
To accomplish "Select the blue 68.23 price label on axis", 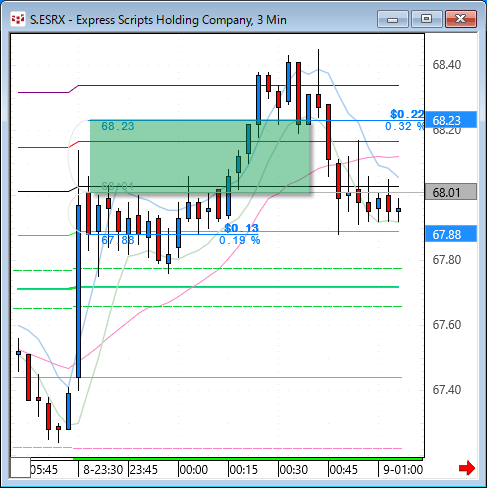I will click(451, 120).
